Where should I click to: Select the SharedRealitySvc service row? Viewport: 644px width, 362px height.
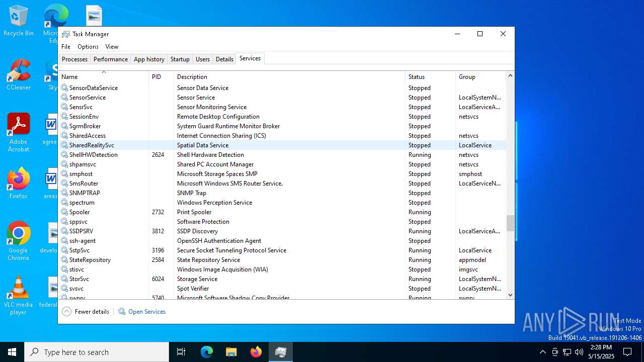coord(282,145)
